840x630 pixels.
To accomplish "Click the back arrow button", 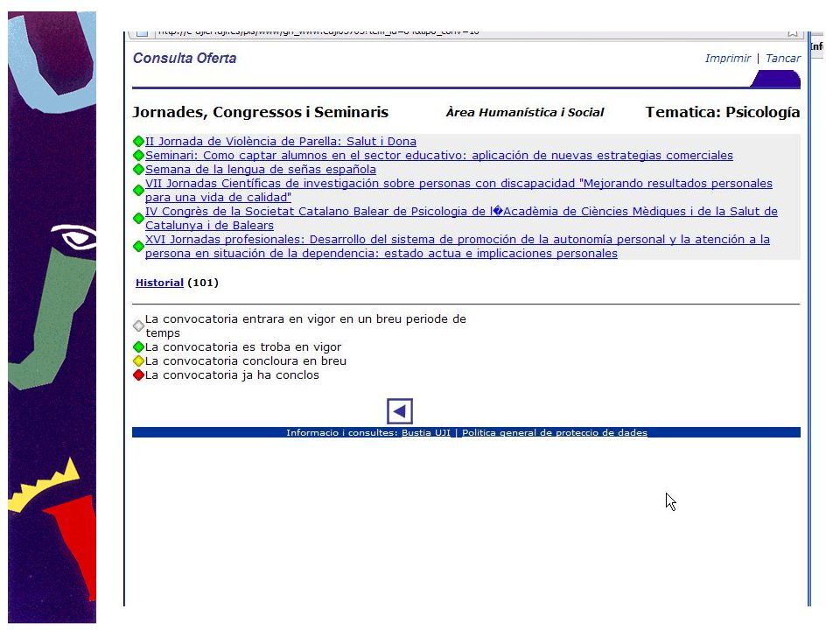I will point(400,411).
